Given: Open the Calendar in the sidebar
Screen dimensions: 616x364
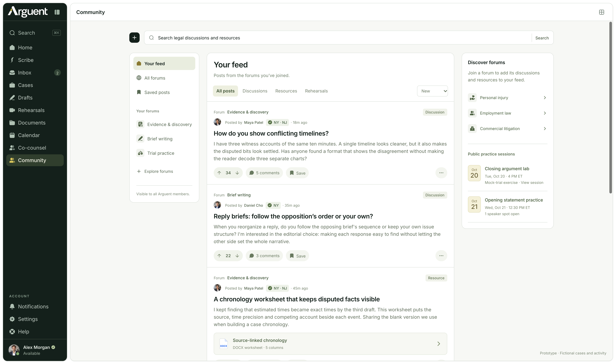Looking at the screenshot, I should click(35, 135).
